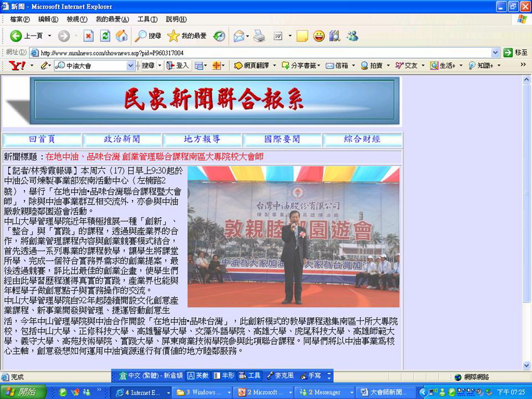532x399 pixels.
Task: Open Yahoo Life+ (生活+) button
Action: [x=443, y=65]
